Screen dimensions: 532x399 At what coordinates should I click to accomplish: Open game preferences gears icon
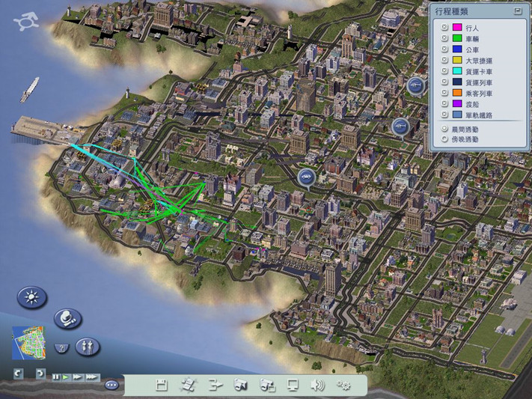coord(343,385)
